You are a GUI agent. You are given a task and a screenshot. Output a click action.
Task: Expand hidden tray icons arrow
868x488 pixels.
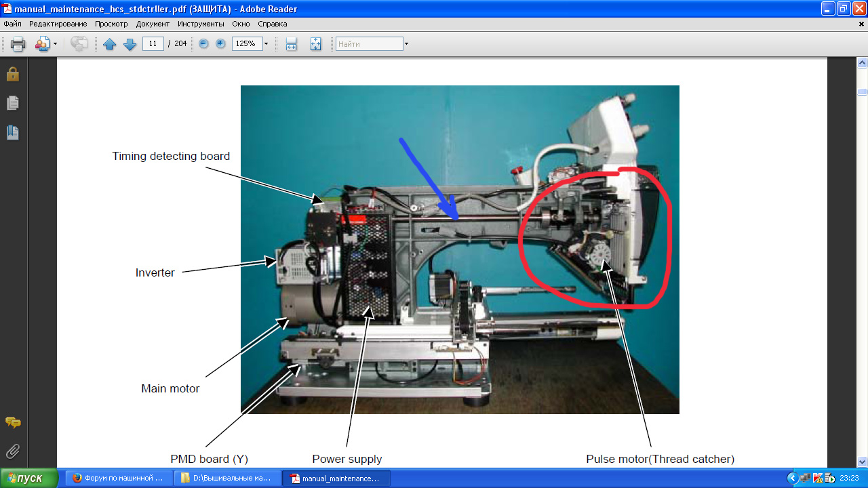[792, 478]
